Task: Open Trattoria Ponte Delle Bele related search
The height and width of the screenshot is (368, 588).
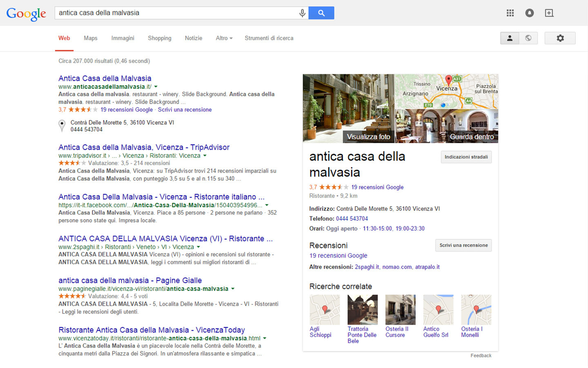Action: [x=363, y=319]
